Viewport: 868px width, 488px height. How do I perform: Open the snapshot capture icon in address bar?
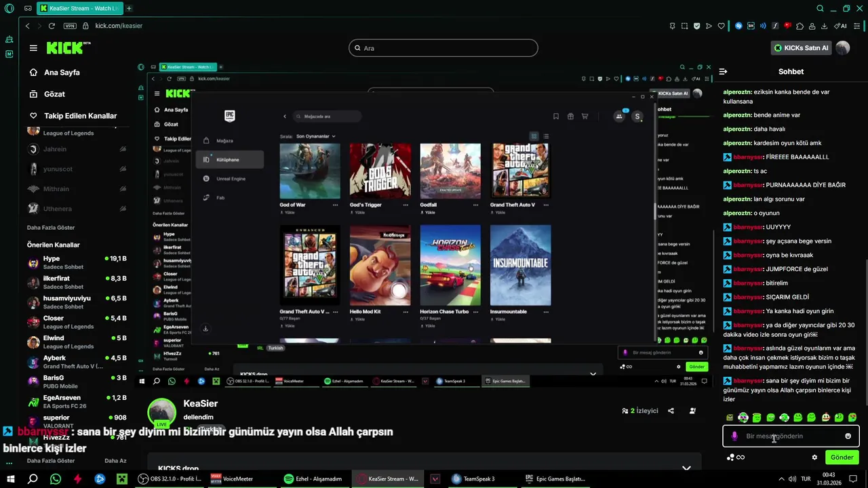coord(684,26)
